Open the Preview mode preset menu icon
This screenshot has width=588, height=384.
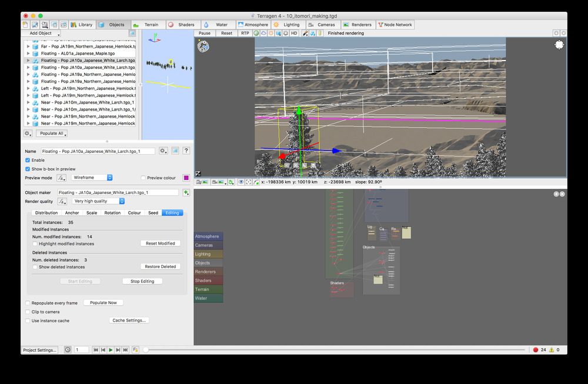coord(62,178)
